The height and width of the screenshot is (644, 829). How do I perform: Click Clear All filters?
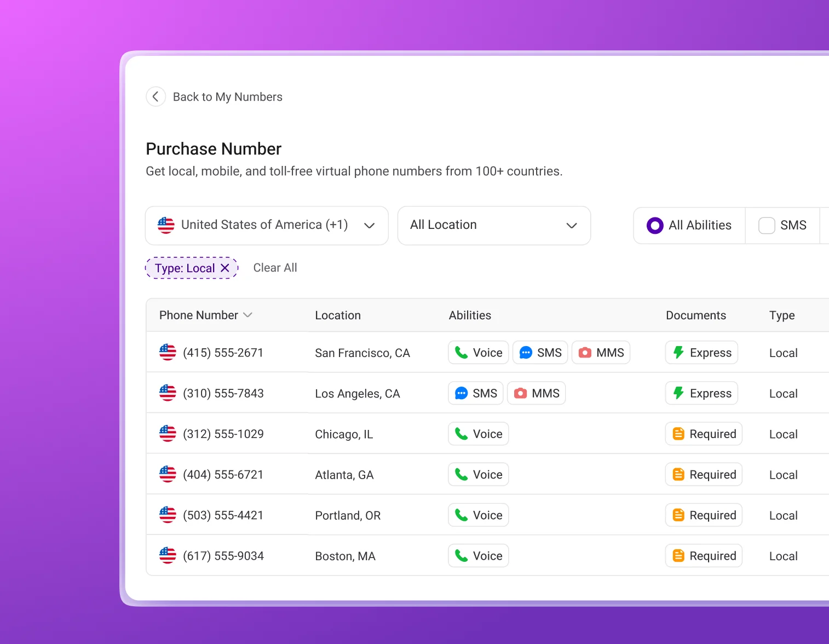coord(275,268)
